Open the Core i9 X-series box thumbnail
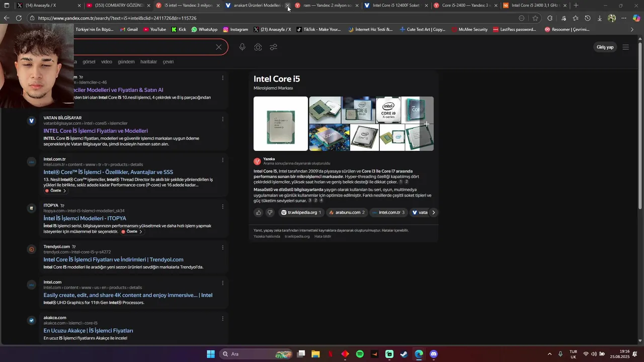The width and height of the screenshot is (644, 362). click(x=388, y=110)
